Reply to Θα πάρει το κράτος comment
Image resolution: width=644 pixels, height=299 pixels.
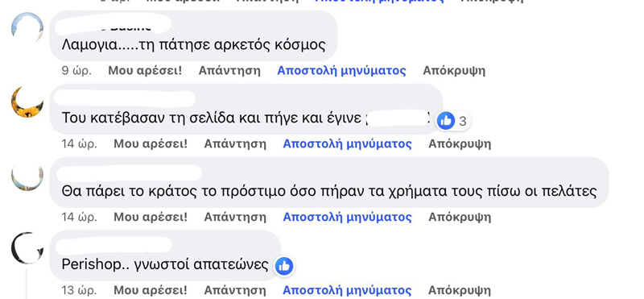tap(235, 217)
